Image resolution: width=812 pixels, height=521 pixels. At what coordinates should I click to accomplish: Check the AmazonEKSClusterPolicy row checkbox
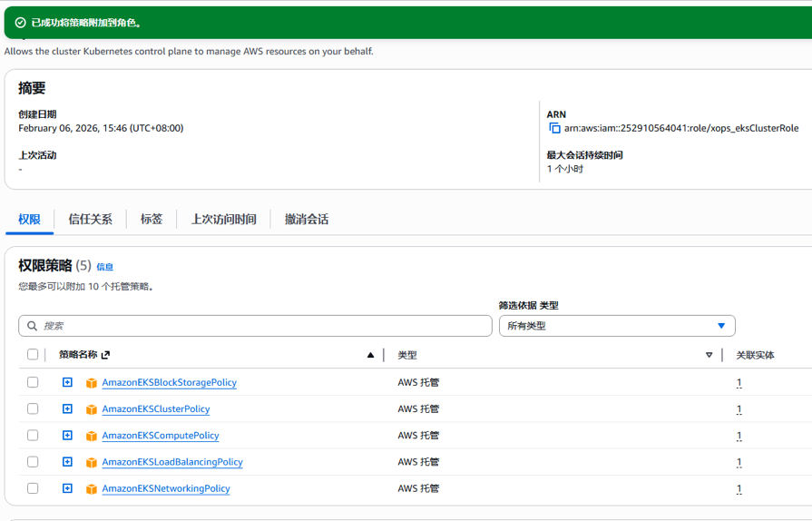[x=33, y=409]
